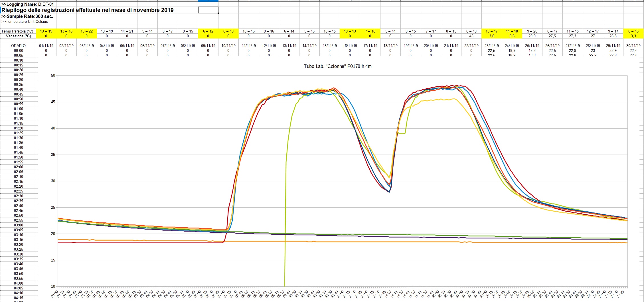This screenshot has width=644, height=302.
Task: Select the yellow "15 – 22" temperature cell
Action: point(86,31)
